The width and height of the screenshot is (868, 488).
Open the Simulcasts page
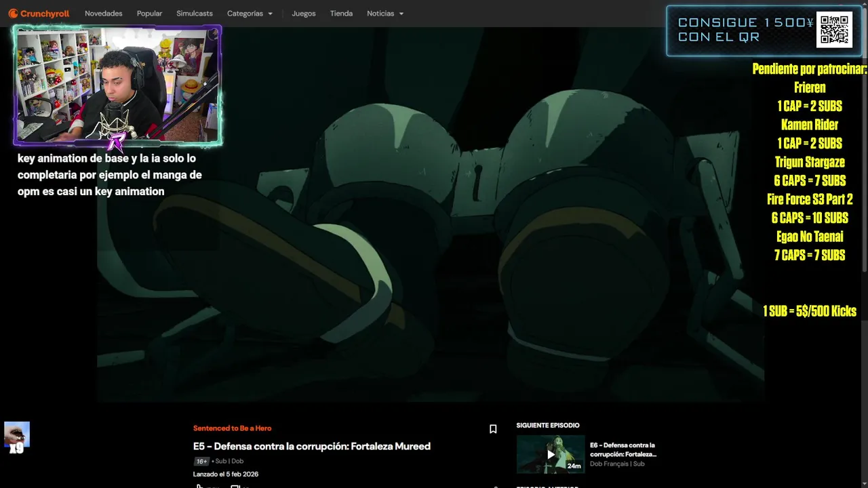195,14
